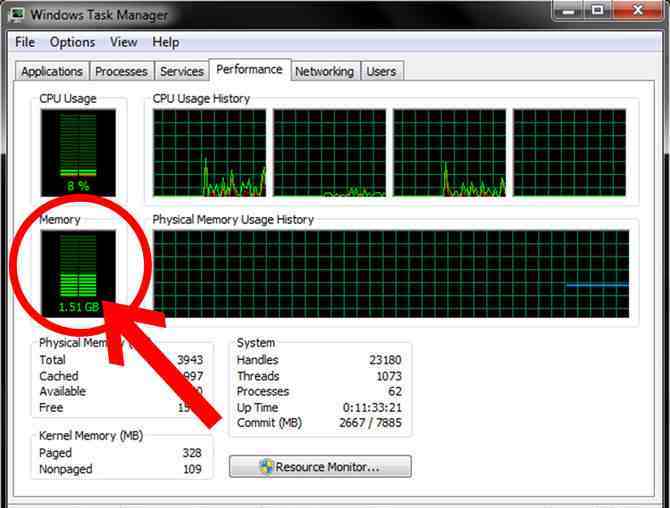Image resolution: width=670 pixels, height=508 pixels.
Task: Select the Performance tab
Action: 250,70
